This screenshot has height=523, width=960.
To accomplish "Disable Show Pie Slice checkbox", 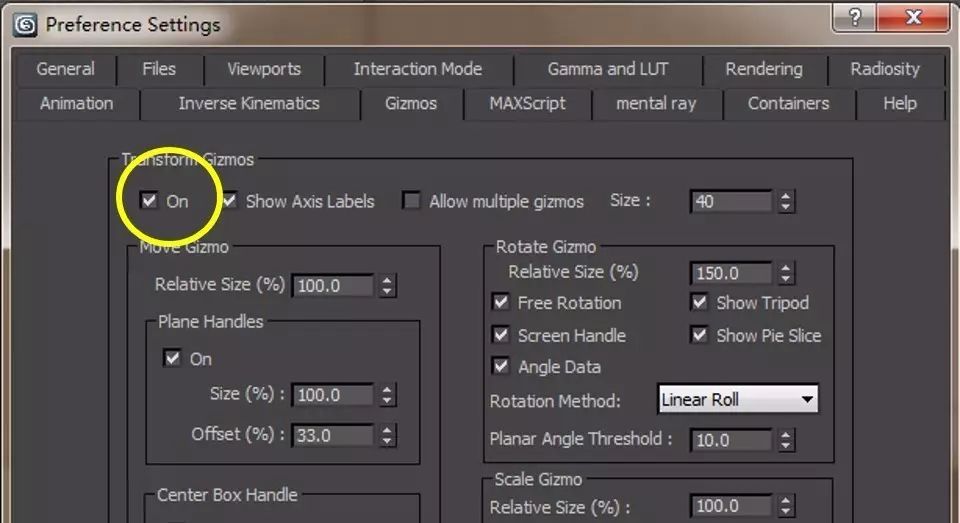I will coord(699,335).
